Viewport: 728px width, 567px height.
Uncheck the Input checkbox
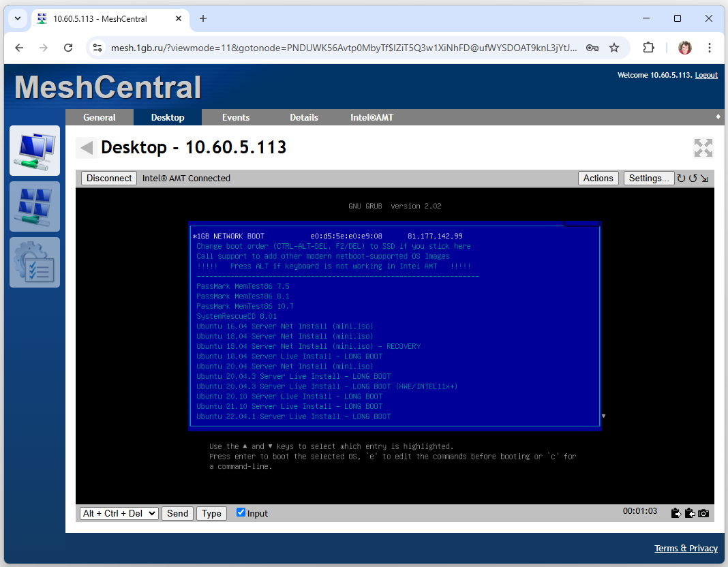pyautogui.click(x=241, y=512)
